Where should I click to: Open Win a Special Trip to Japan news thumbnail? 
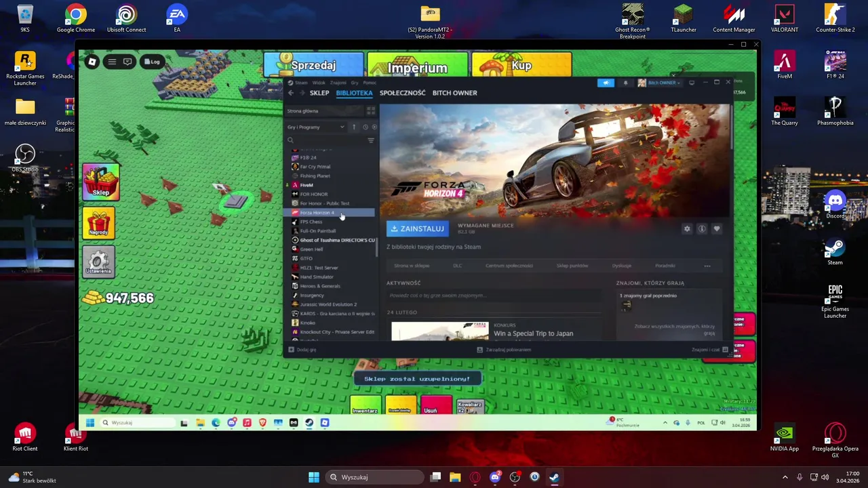[x=439, y=331]
